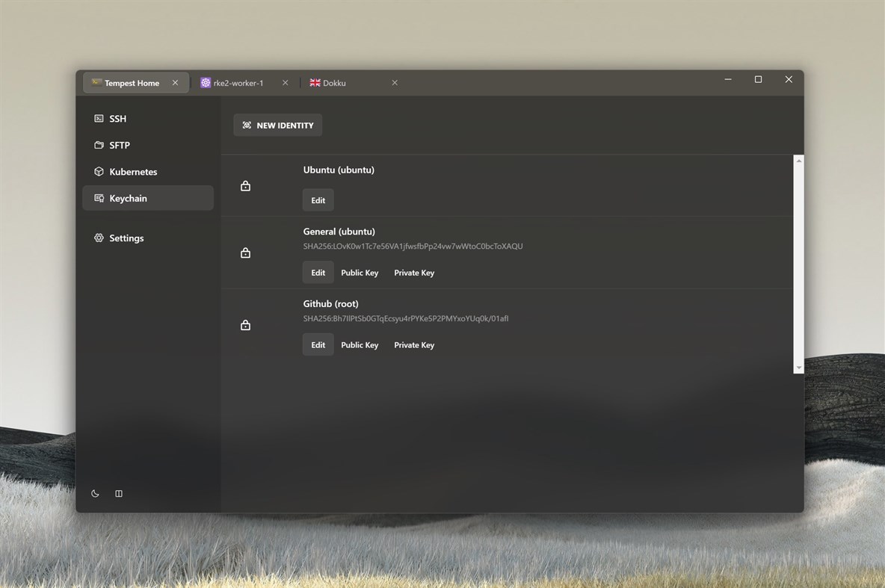885x588 pixels.
Task: Click the lock icon beside Ubuntu identity
Action: click(245, 185)
